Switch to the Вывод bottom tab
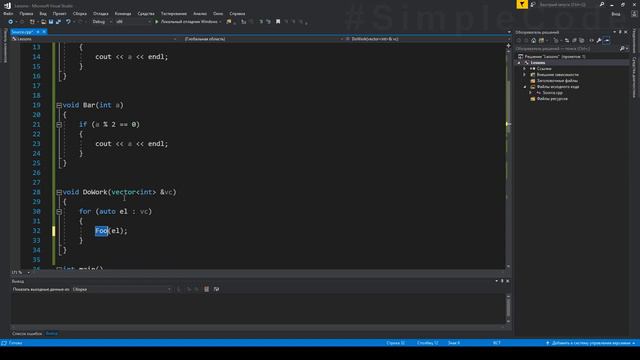The image size is (640, 360). [x=52, y=333]
